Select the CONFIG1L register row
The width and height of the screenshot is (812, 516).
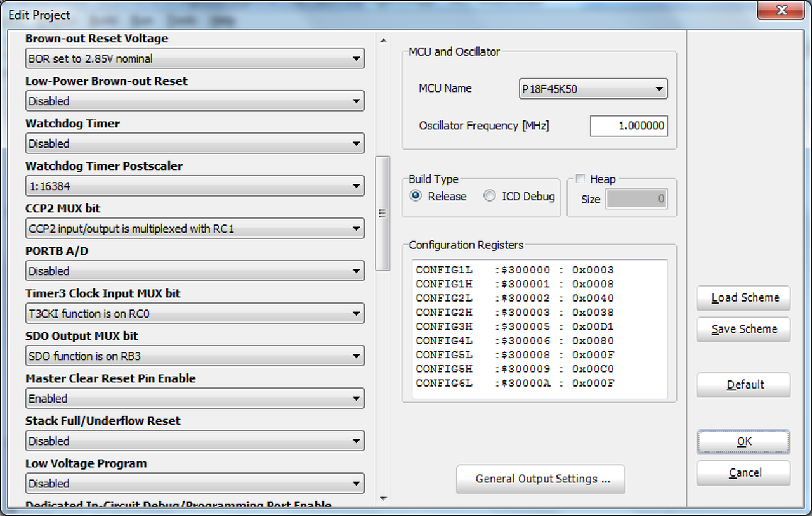[515, 270]
